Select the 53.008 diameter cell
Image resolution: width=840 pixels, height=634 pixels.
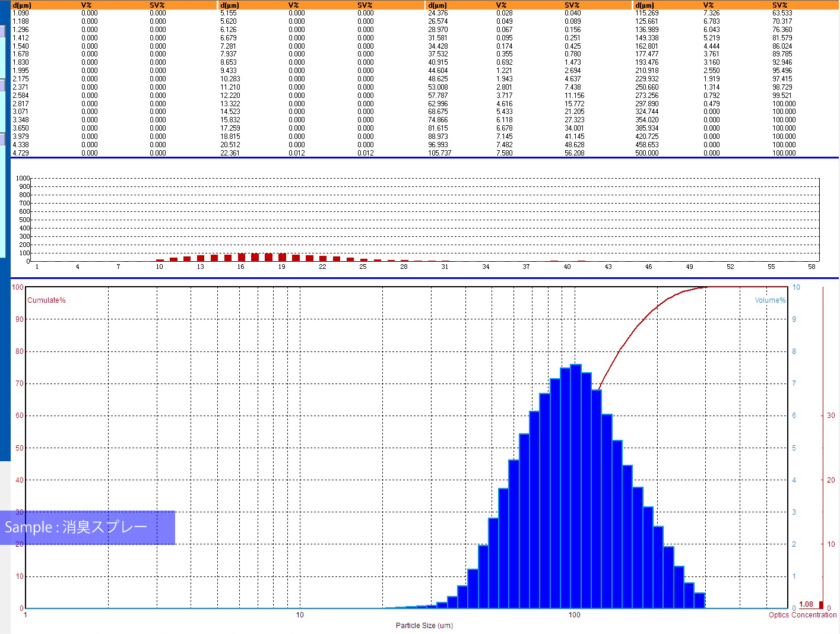coord(438,87)
